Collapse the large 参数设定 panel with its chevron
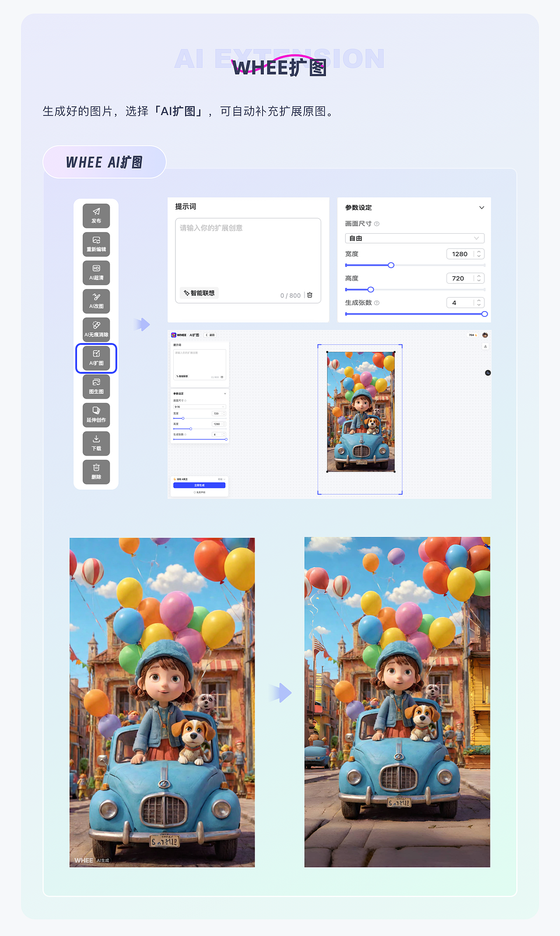This screenshot has height=936, width=560. [x=482, y=207]
